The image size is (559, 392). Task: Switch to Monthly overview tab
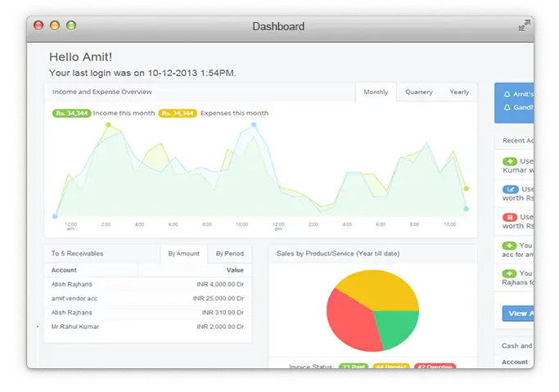pos(376,92)
